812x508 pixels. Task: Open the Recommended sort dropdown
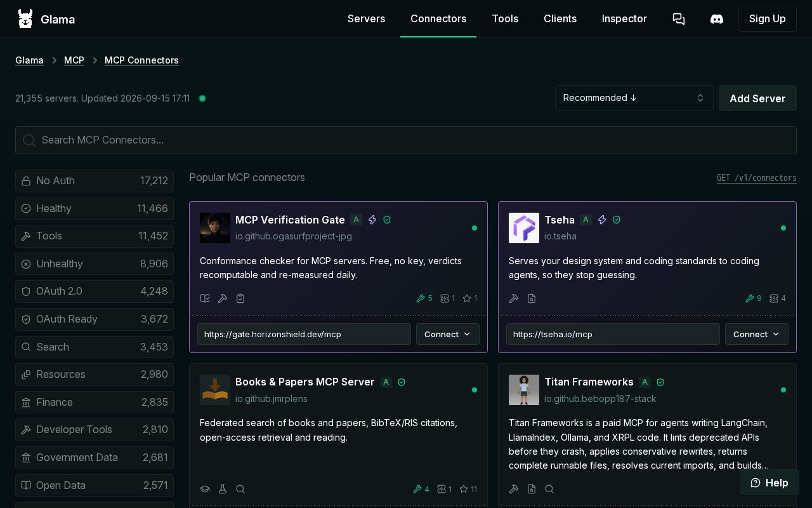634,98
